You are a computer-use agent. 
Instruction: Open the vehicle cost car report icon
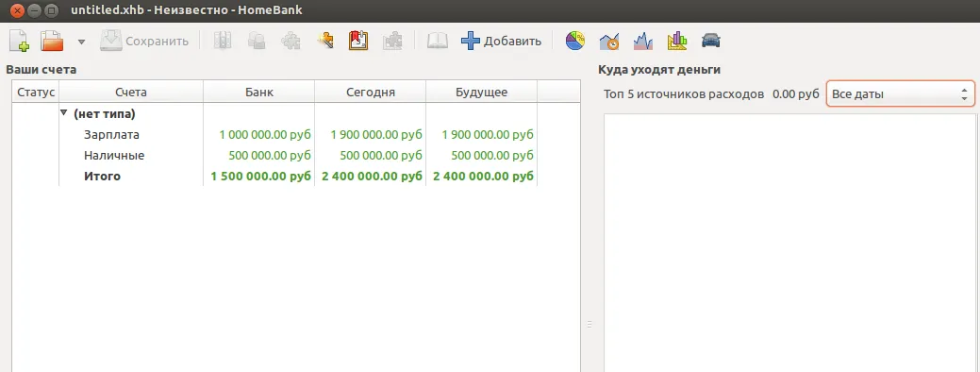710,42
